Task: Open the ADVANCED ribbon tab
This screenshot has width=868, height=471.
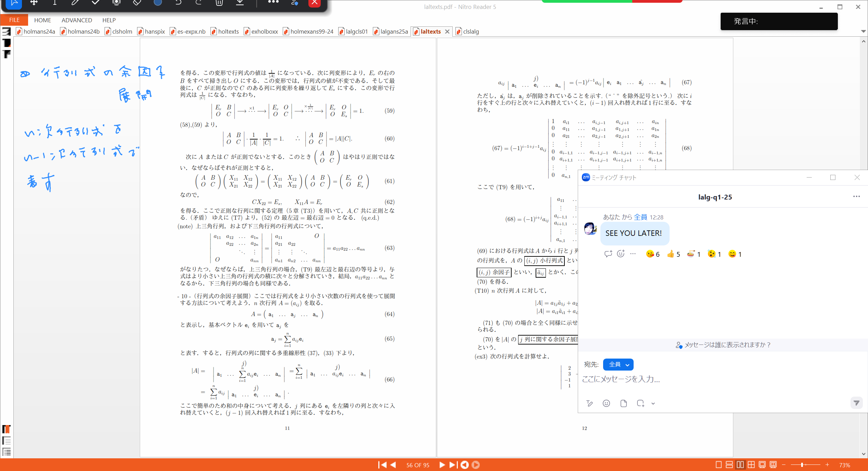Action: (x=77, y=20)
